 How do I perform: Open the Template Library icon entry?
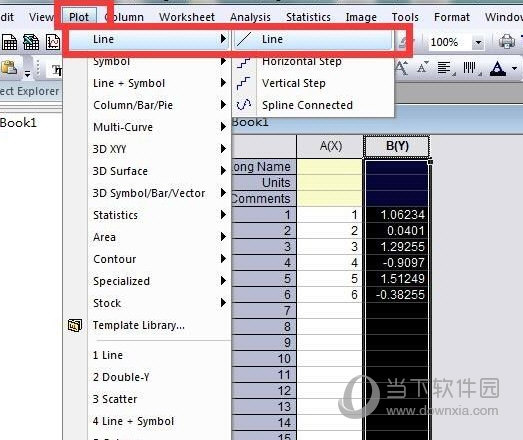(75, 325)
